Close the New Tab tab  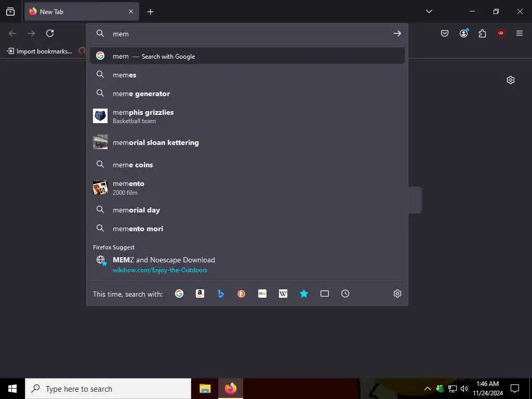[x=131, y=11]
